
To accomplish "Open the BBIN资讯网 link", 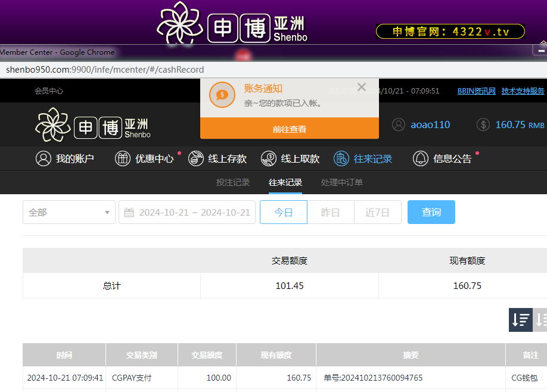I will (x=476, y=91).
